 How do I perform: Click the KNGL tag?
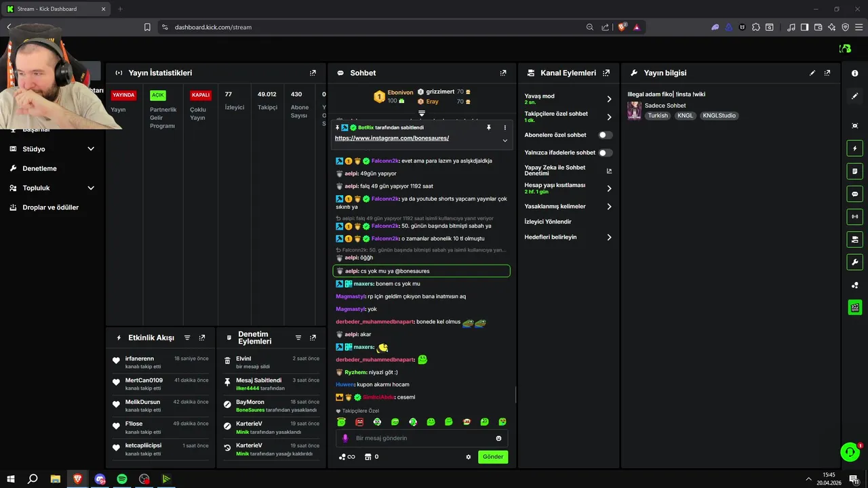click(x=686, y=116)
